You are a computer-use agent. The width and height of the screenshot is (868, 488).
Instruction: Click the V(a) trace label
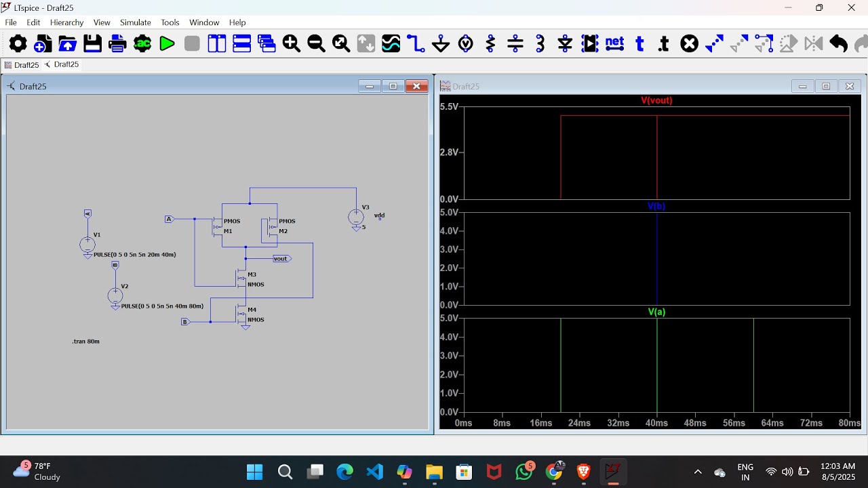pos(656,312)
